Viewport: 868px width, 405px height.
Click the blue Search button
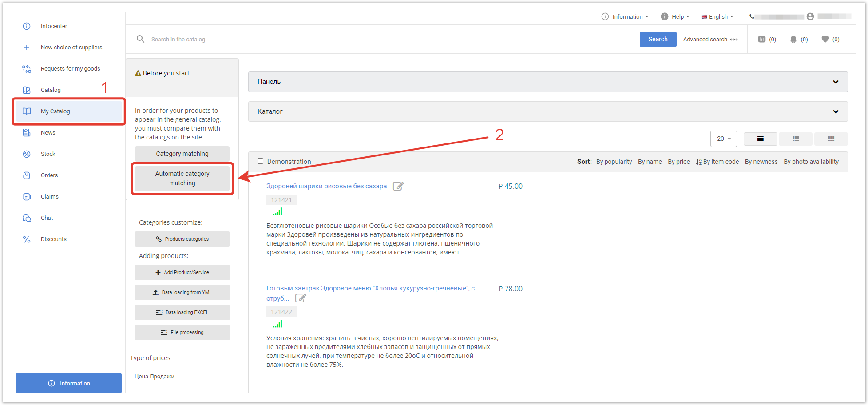pos(658,39)
